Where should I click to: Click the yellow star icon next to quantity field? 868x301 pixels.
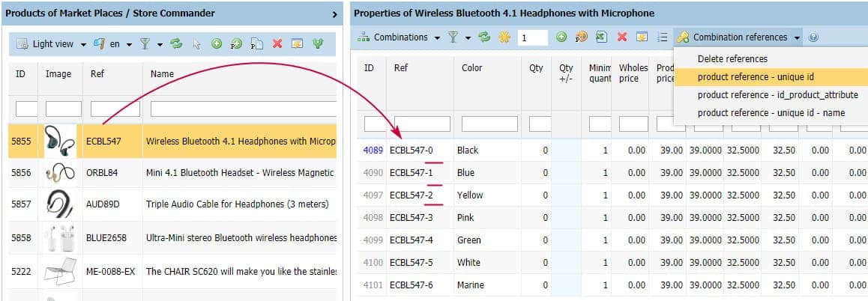[504, 37]
